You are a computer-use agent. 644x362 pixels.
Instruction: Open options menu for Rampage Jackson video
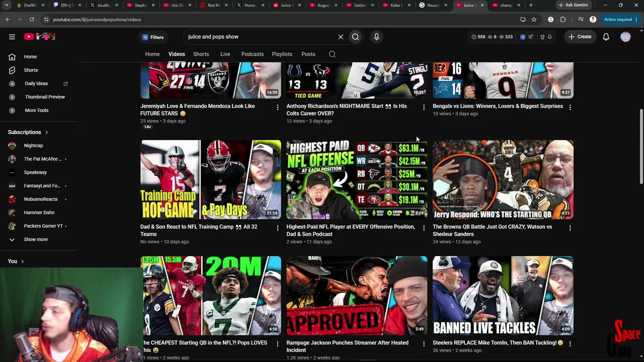pos(424,344)
